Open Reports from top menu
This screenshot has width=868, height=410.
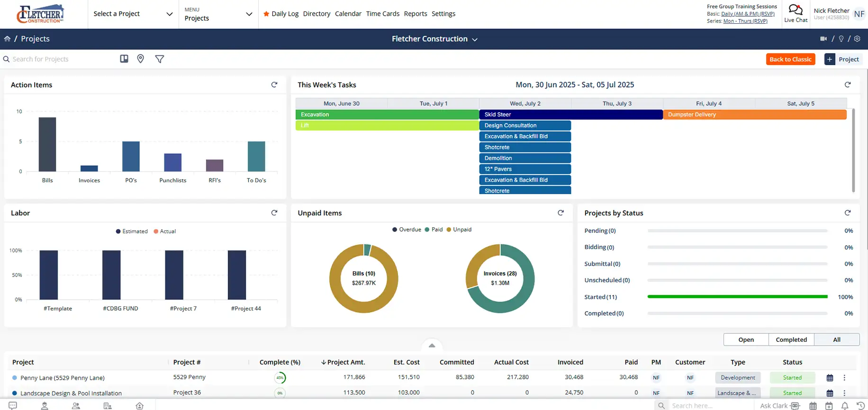(x=416, y=14)
